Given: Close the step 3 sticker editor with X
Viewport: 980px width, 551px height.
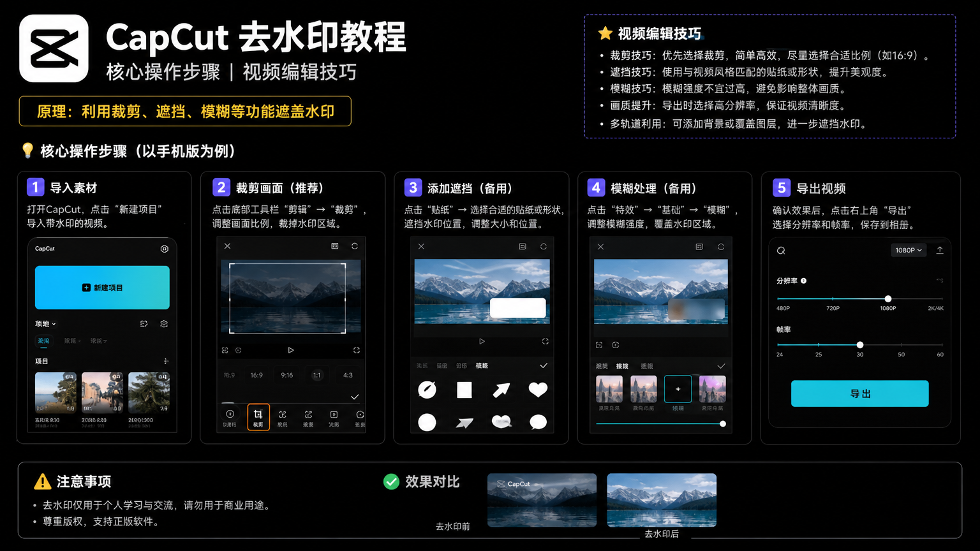Looking at the screenshot, I should click(421, 246).
